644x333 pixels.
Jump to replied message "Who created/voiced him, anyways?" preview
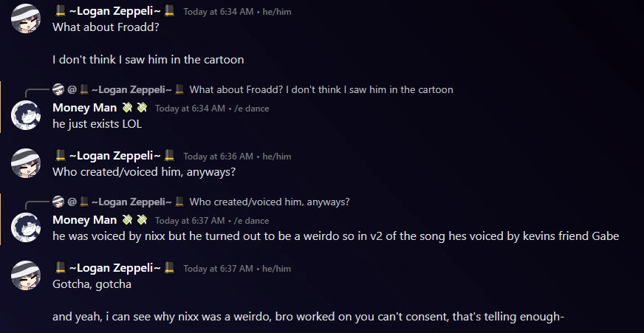[270, 202]
